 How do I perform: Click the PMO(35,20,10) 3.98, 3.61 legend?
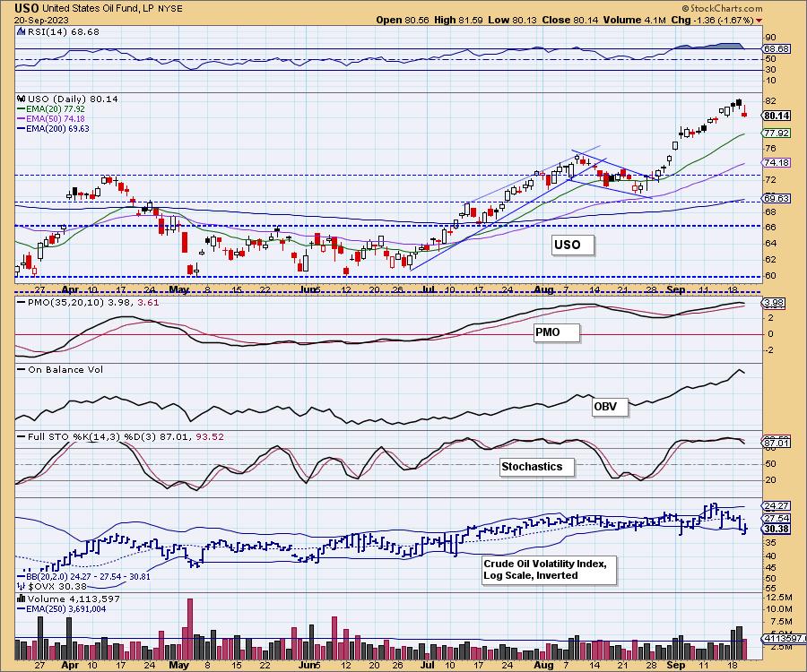(88, 302)
